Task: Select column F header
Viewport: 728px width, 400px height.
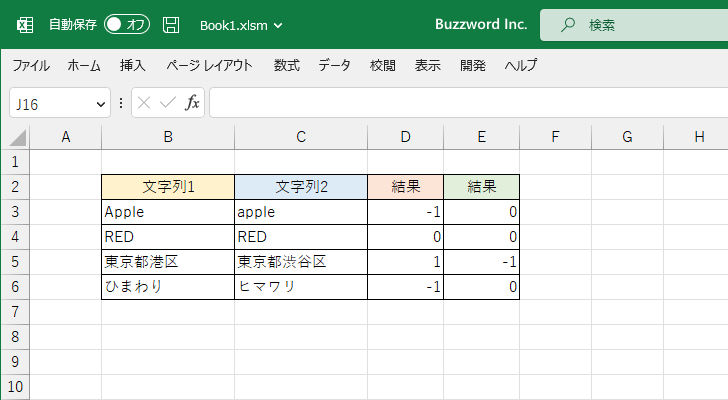Action: pos(555,137)
